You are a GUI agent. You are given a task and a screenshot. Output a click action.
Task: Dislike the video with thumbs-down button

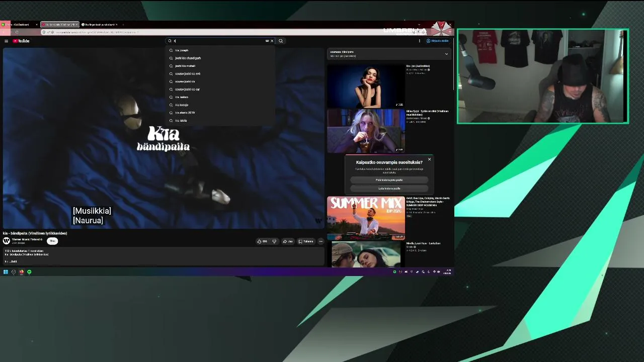(274, 241)
